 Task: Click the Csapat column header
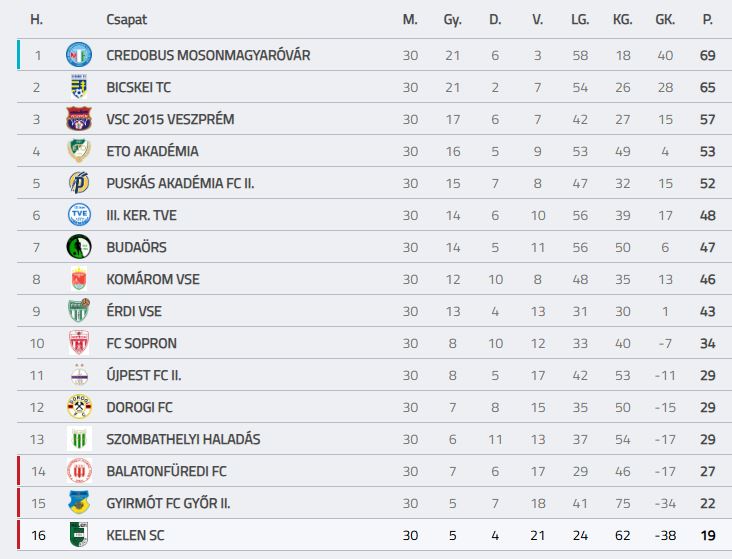[x=127, y=20]
